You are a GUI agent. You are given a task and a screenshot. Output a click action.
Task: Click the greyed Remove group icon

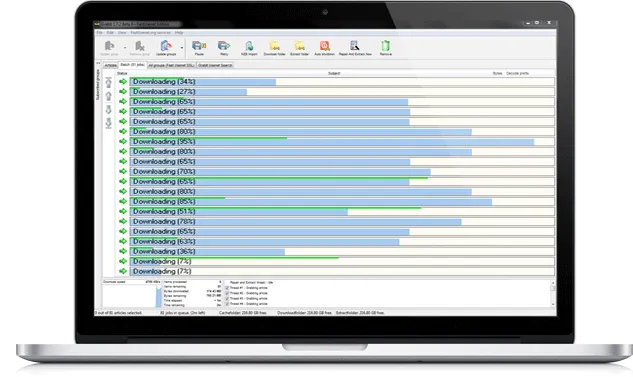140,46
